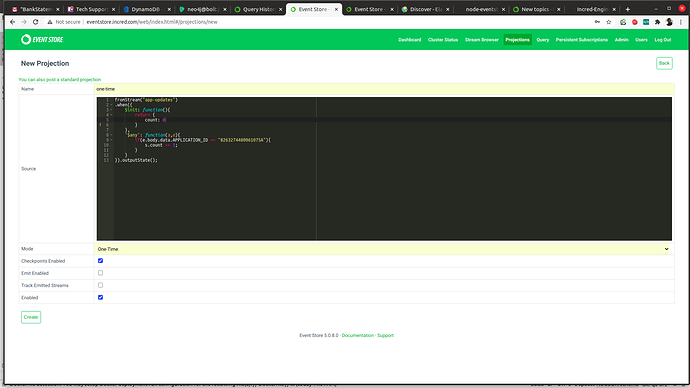Open the Mode dropdown showing One-Time

point(384,249)
